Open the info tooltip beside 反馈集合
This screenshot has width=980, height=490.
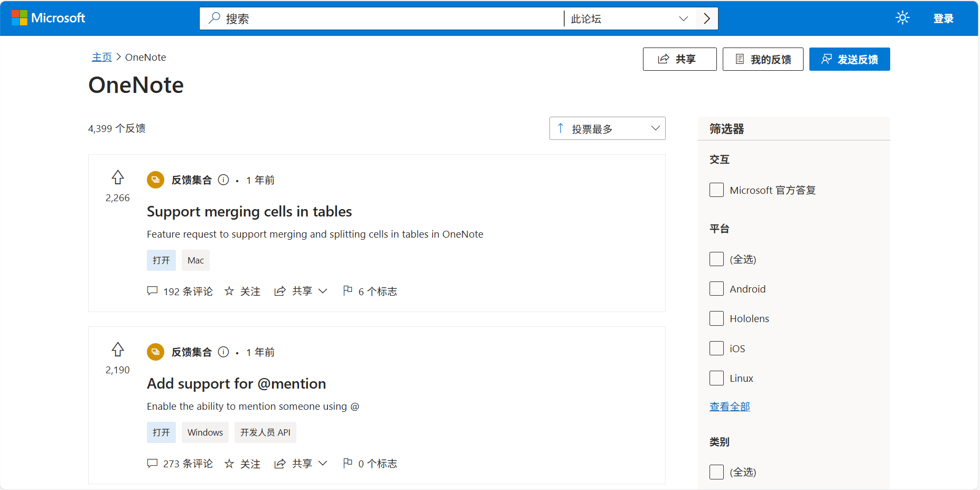(223, 180)
